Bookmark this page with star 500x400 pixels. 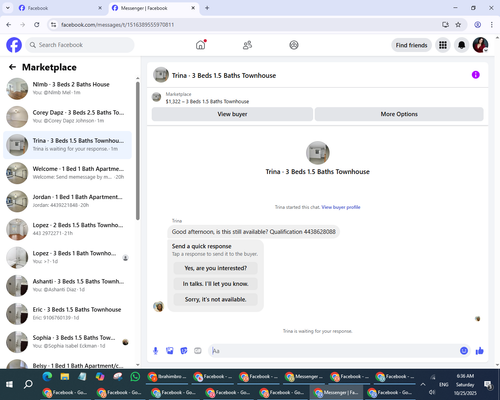point(458,25)
